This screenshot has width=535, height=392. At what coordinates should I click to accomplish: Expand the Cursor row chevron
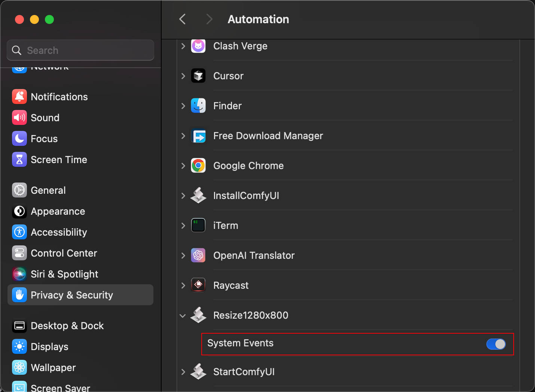tap(183, 76)
